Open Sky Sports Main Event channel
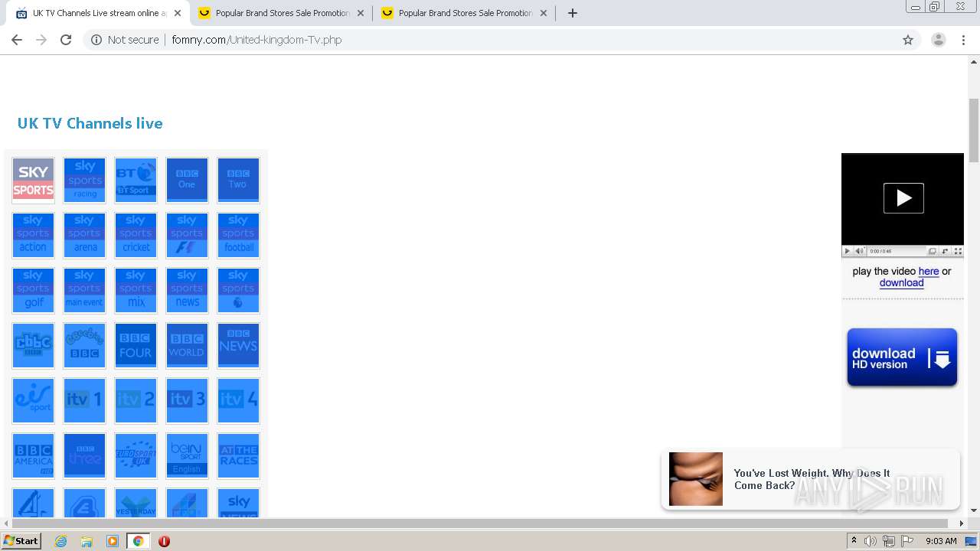The height and width of the screenshot is (551, 980). 84,290
